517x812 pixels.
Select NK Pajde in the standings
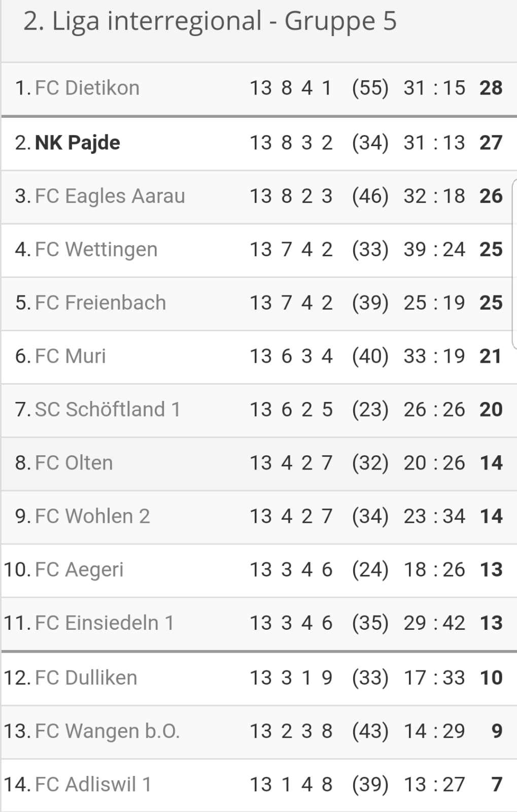[x=78, y=143]
